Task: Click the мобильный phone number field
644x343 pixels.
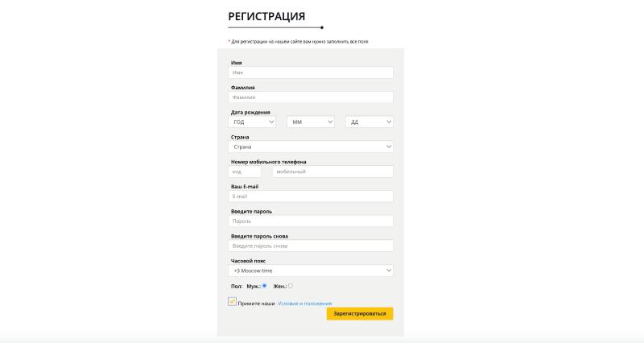Action: click(x=332, y=171)
